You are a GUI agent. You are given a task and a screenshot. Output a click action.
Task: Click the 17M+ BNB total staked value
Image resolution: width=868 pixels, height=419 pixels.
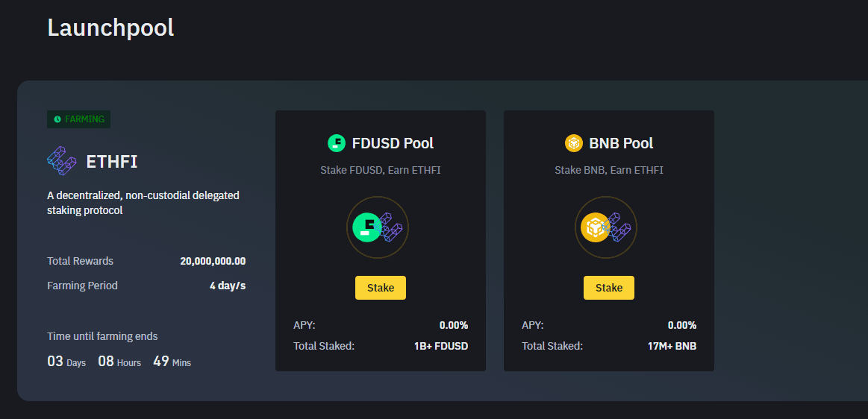tap(670, 346)
